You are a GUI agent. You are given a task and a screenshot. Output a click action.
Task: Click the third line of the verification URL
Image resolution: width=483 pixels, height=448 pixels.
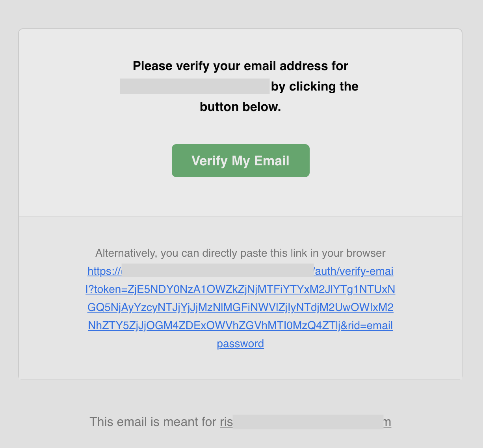click(240, 307)
